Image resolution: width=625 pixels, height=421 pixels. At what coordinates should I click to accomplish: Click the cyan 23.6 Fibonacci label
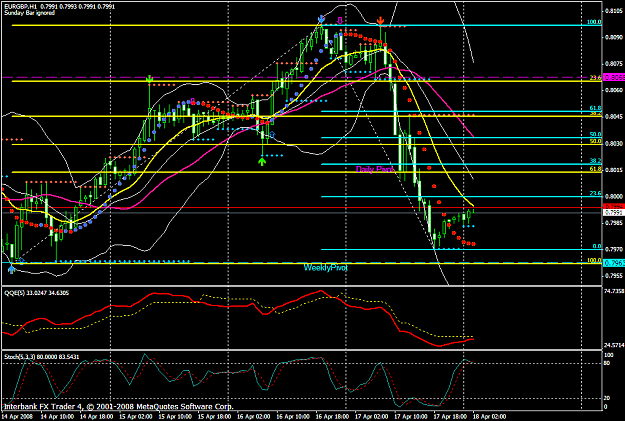(596, 193)
